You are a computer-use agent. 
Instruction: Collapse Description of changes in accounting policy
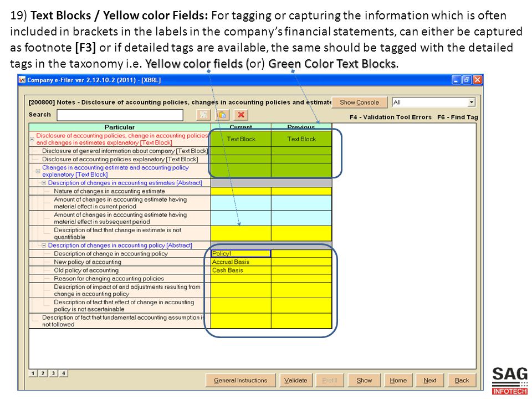tap(44, 245)
